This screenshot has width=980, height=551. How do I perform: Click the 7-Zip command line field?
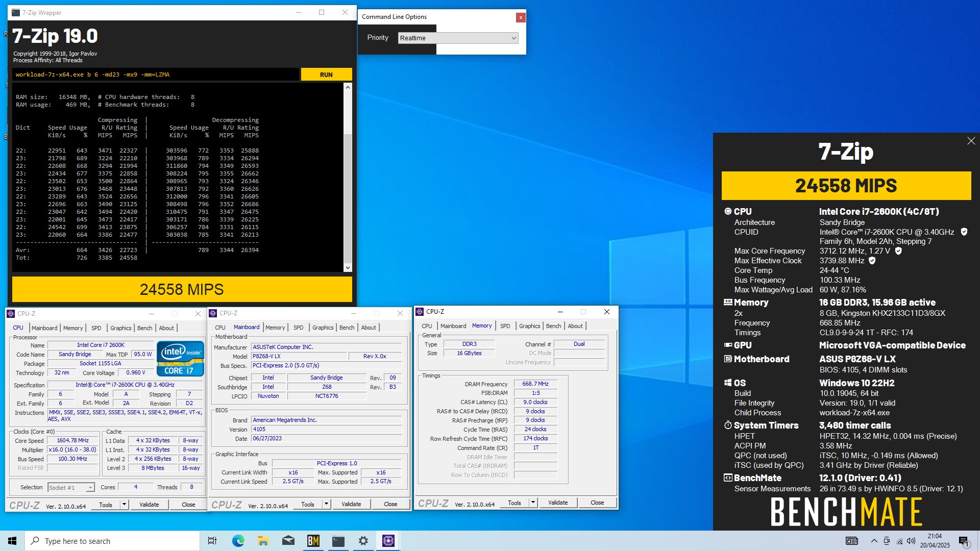[156, 74]
